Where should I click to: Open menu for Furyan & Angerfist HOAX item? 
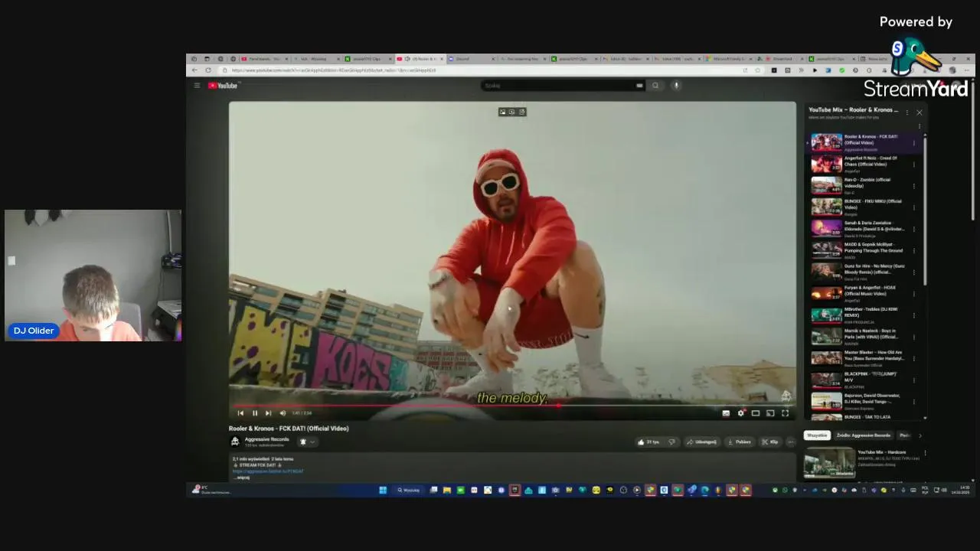[914, 293]
